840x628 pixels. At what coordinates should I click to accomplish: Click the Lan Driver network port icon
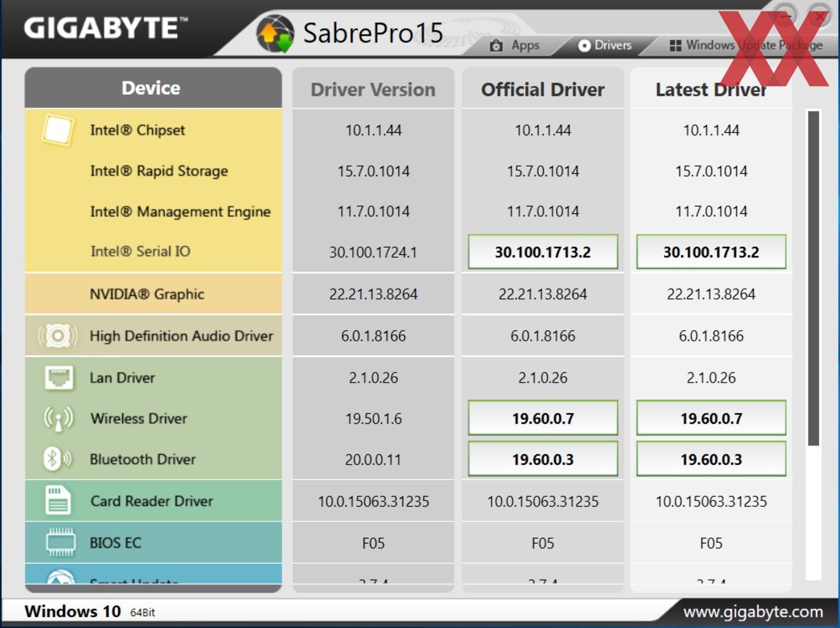click(59, 377)
